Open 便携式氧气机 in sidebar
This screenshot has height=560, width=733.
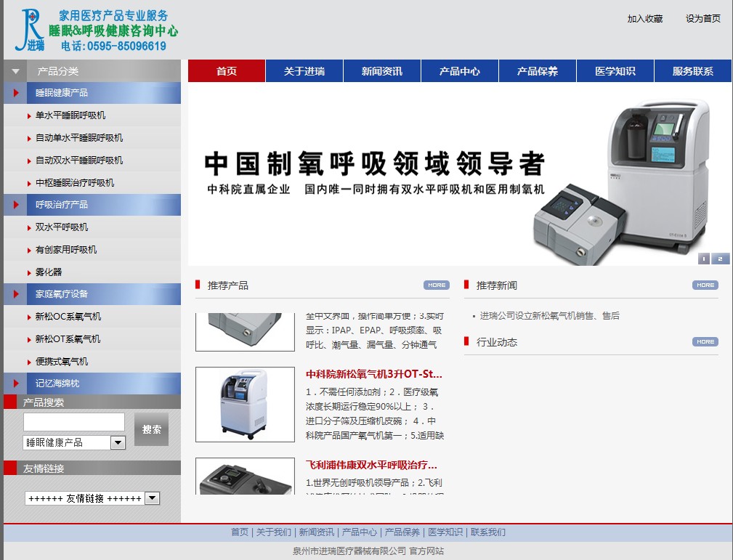(62, 361)
